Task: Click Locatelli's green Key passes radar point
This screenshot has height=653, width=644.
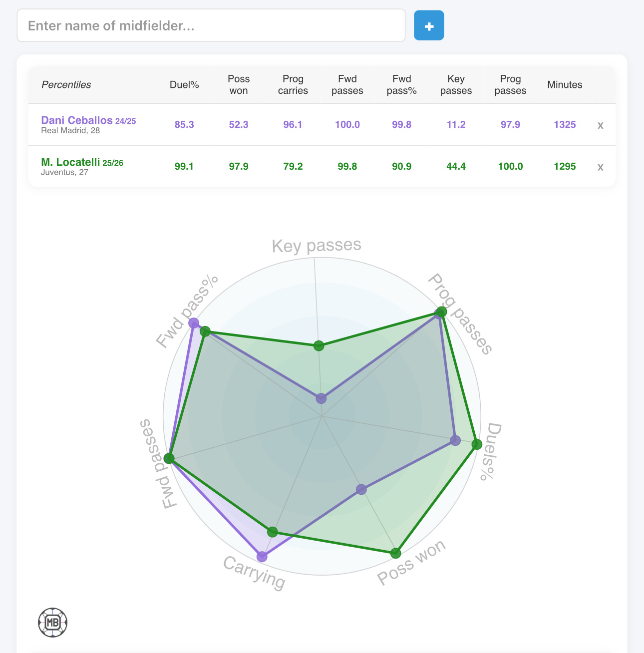Action: [319, 345]
